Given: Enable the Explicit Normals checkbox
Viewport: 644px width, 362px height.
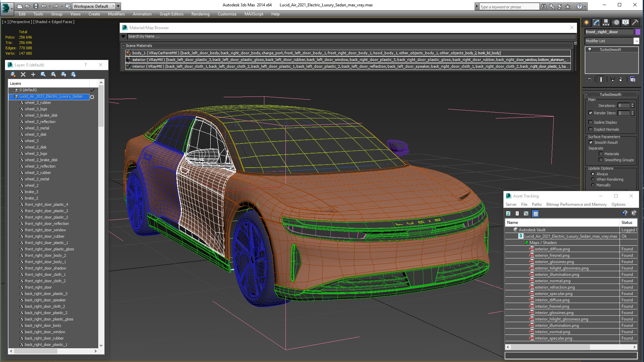Looking at the screenshot, I should coord(591,129).
